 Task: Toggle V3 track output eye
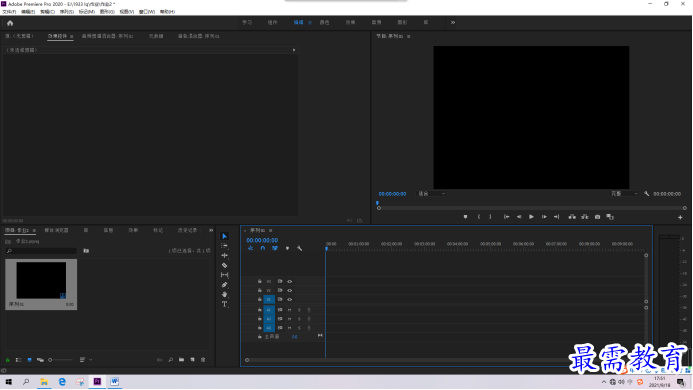pos(289,281)
